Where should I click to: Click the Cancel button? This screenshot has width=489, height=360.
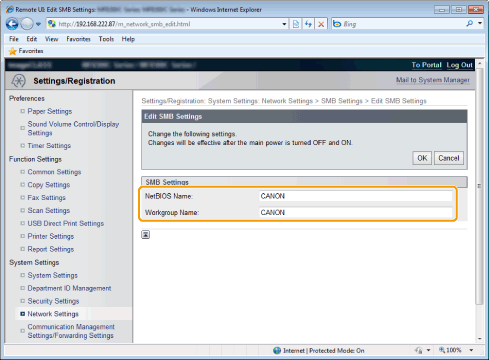click(x=449, y=158)
